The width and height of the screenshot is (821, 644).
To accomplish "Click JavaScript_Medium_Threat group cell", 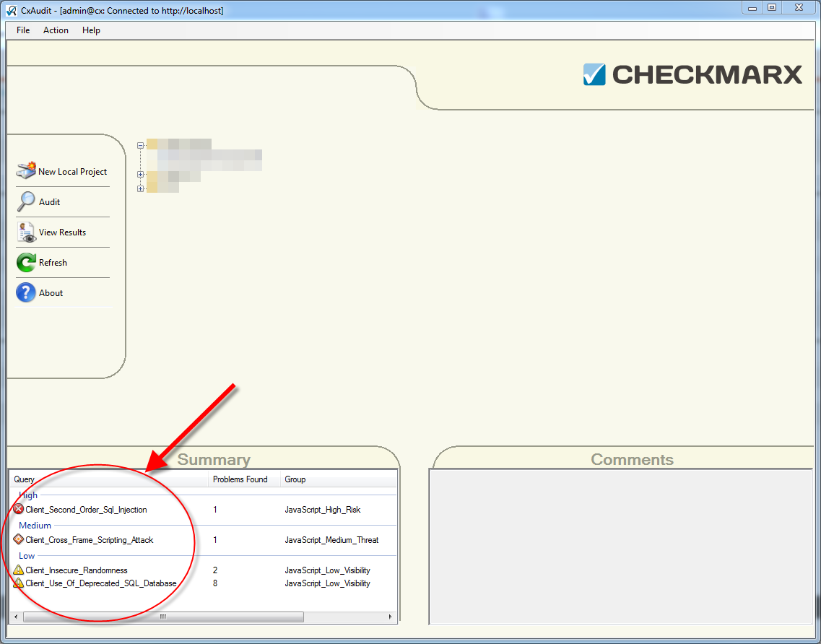I will pyautogui.click(x=331, y=540).
